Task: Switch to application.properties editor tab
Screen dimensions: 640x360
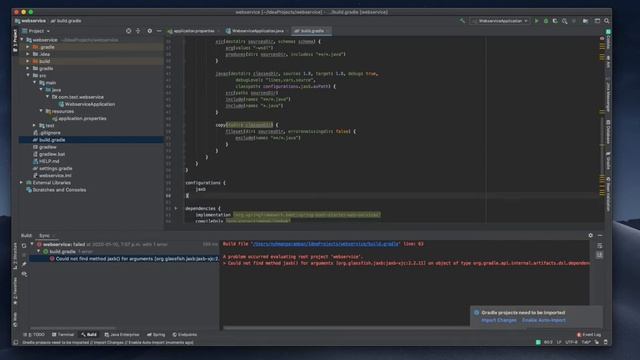Action: 193,31
